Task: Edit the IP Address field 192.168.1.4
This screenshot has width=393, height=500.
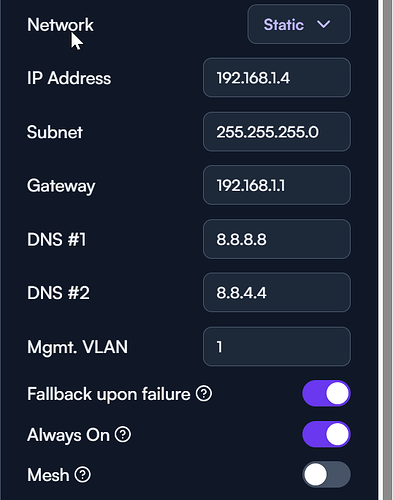Action: point(277,78)
